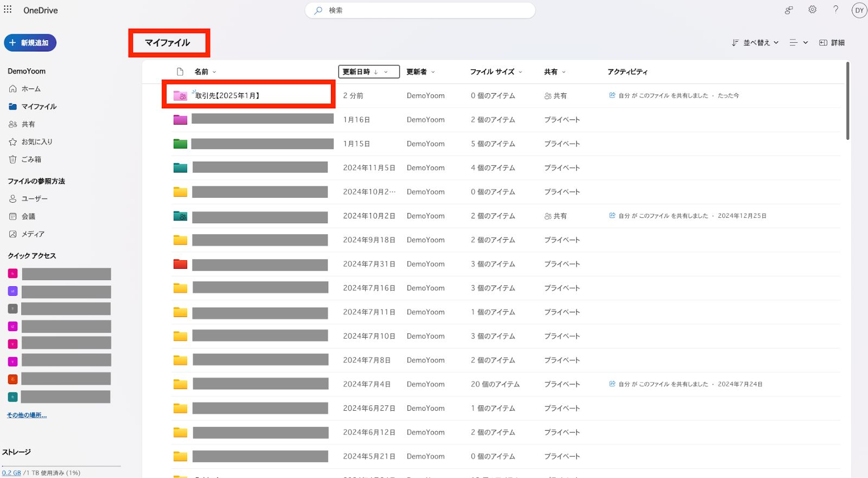Viewport: 868px width, 478px height.
Task: Expand the 並べ替え sort dropdown
Action: (755, 43)
